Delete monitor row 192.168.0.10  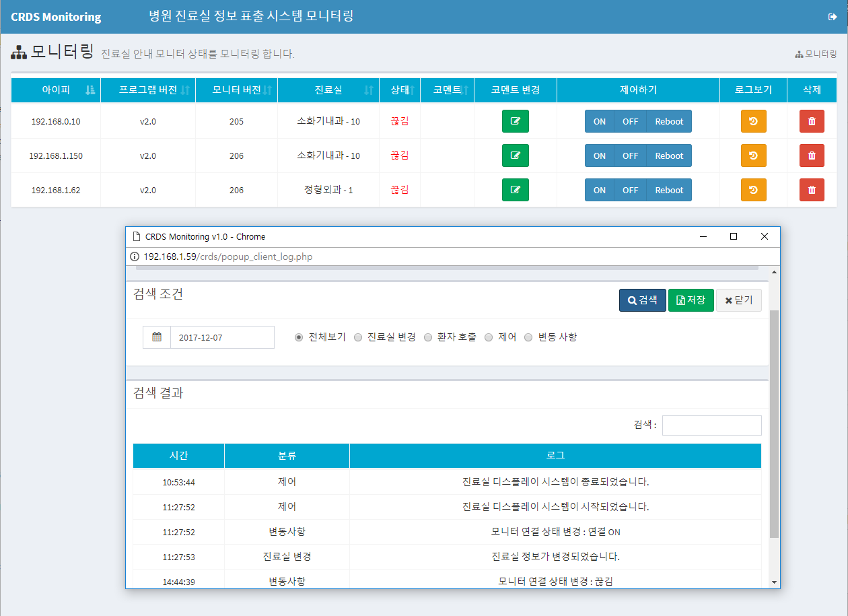pos(812,121)
